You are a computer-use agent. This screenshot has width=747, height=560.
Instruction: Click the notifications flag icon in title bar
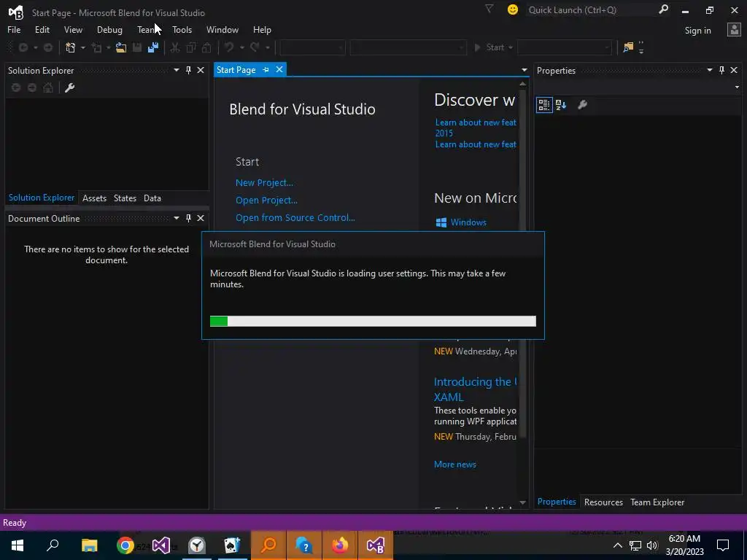pyautogui.click(x=489, y=9)
